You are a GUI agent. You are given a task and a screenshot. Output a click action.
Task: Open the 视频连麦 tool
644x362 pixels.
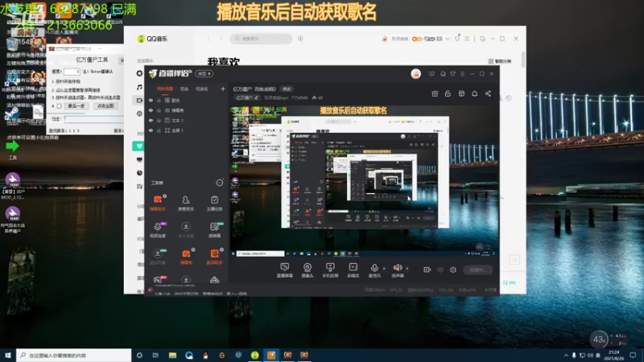[x=158, y=230]
